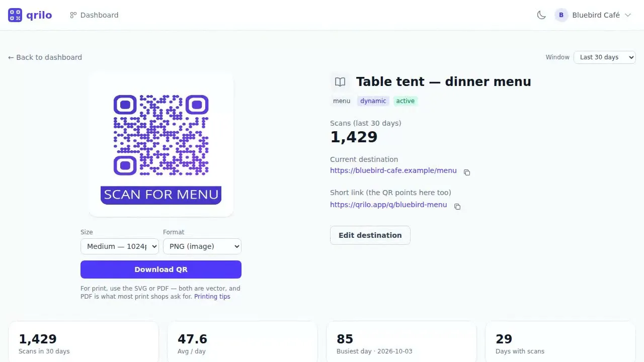Click the Bluebird Café avatar badge
The width and height of the screenshot is (644, 362).
561,15
